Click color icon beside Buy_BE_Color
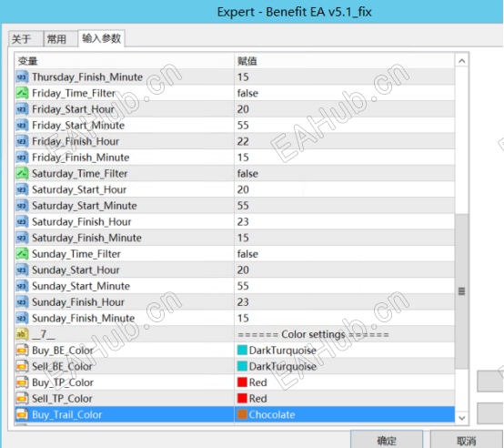504x448 pixels. click(x=22, y=351)
